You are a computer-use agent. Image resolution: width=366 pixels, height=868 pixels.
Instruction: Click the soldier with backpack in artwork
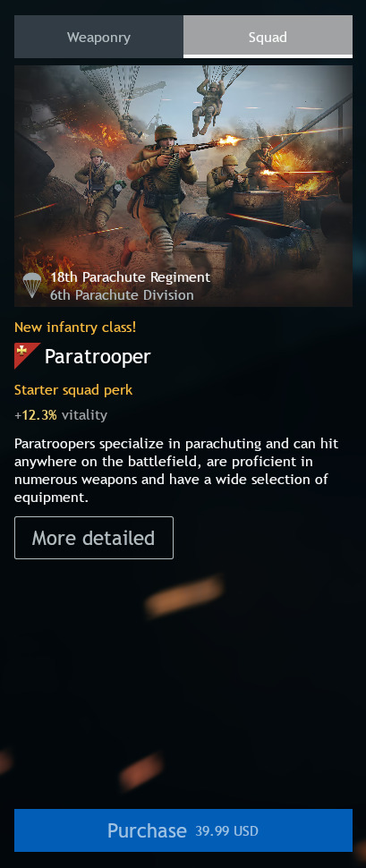[x=96, y=188]
